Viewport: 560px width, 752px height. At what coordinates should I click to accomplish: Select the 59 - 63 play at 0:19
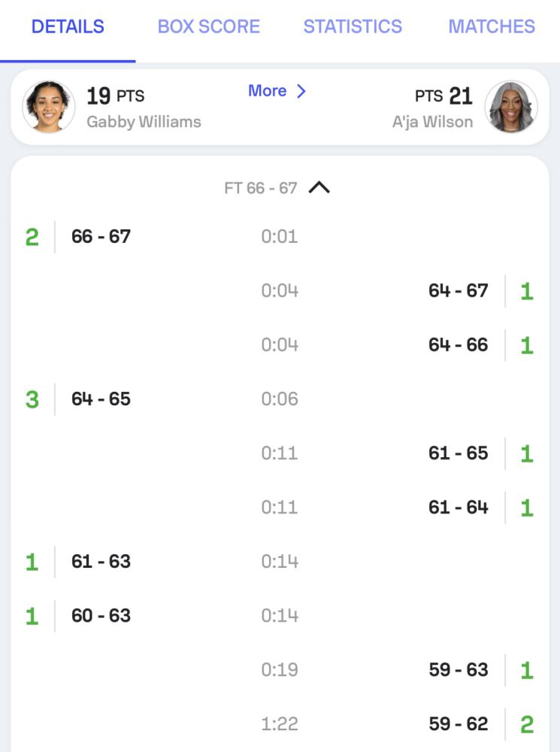(x=458, y=669)
